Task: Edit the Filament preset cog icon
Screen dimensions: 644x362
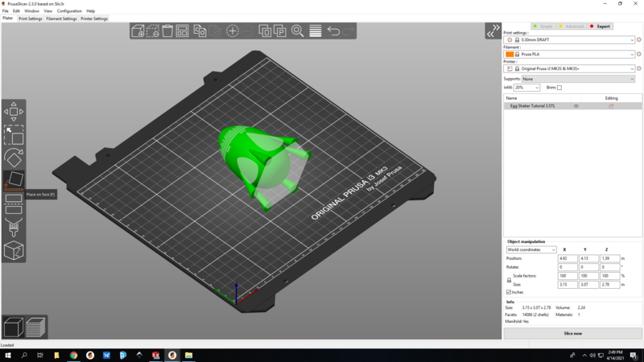Action: pos(638,54)
